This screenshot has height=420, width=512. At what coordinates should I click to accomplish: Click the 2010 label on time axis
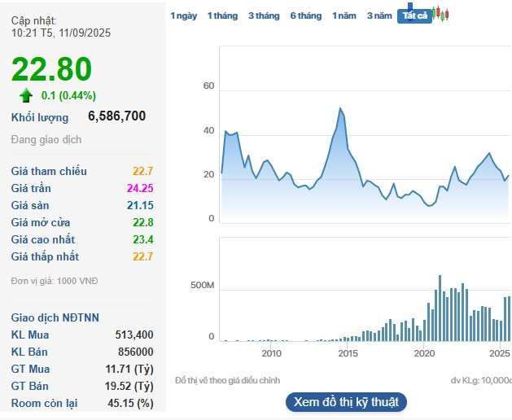271,353
